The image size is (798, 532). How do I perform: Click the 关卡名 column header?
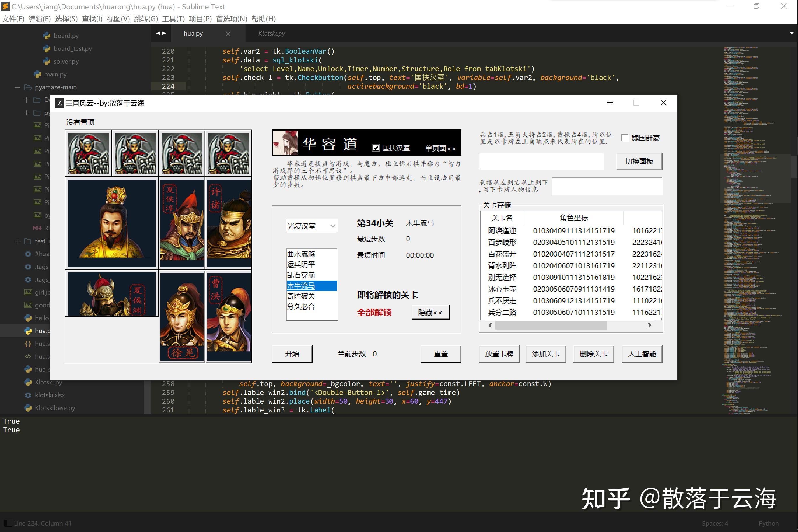502,218
